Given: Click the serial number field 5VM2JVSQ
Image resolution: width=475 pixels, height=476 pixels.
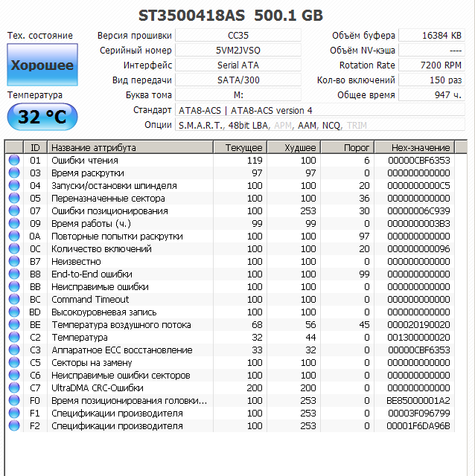Looking at the screenshot, I should [x=238, y=51].
